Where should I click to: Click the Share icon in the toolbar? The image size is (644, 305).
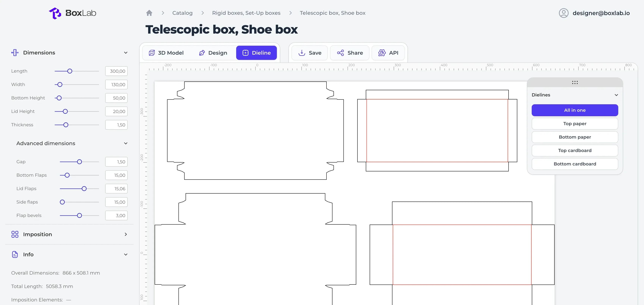(x=340, y=53)
